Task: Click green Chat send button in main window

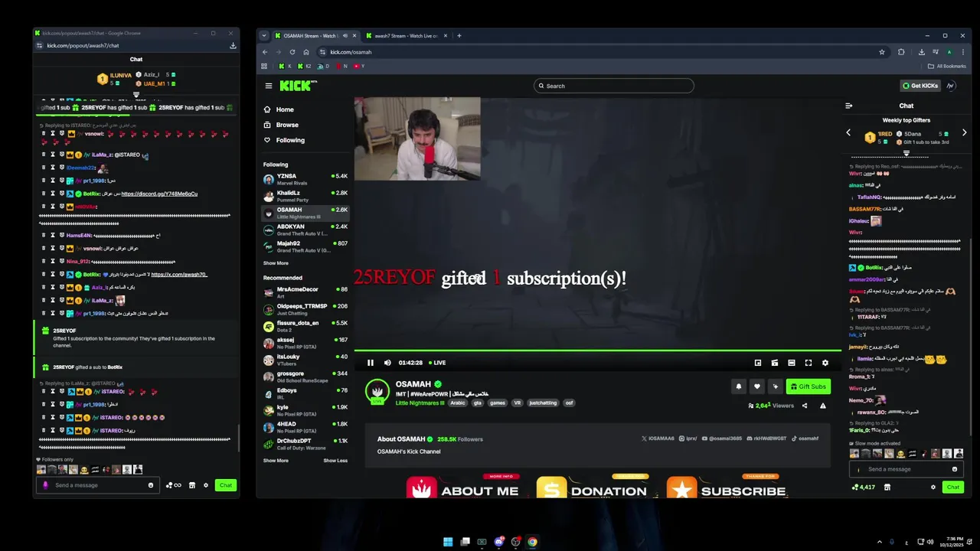Action: coord(953,487)
